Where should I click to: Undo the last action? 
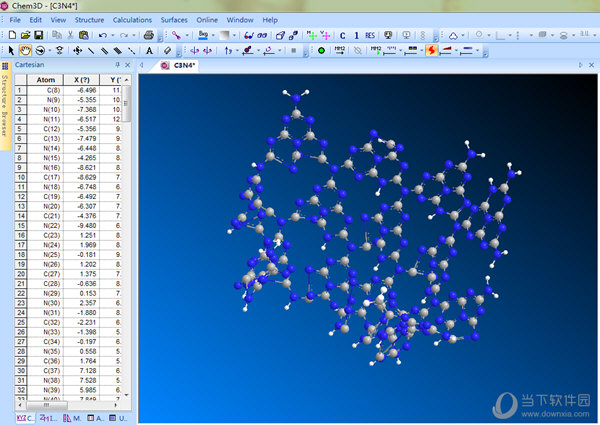(x=103, y=35)
